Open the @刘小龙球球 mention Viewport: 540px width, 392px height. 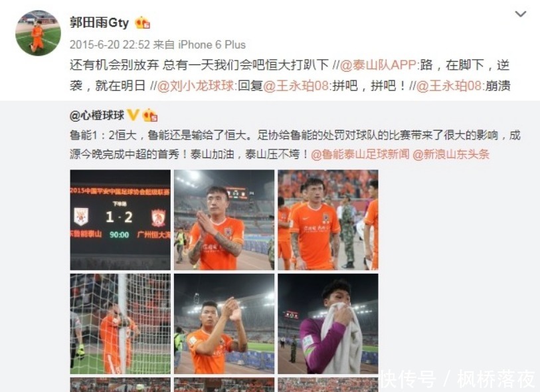[x=195, y=86]
